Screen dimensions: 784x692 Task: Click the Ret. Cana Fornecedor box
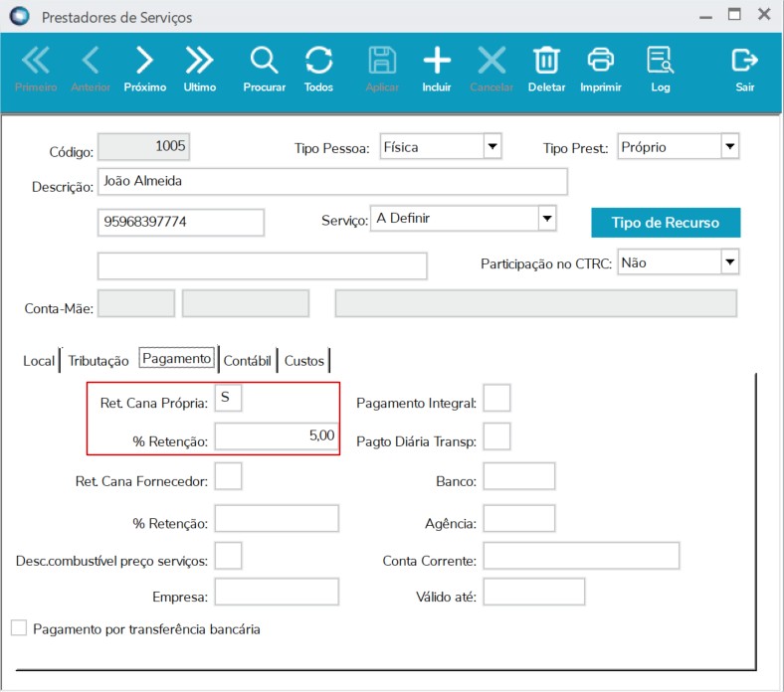[x=228, y=475]
